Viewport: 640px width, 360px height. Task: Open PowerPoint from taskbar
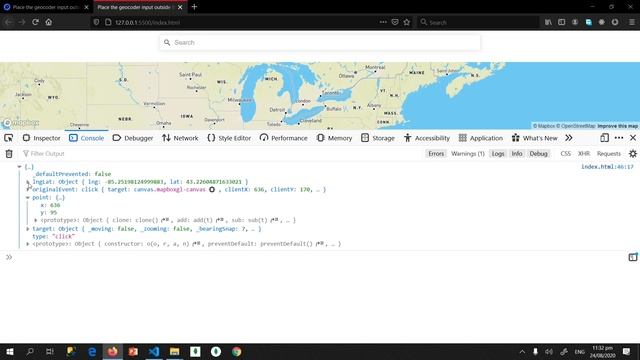[133, 351]
